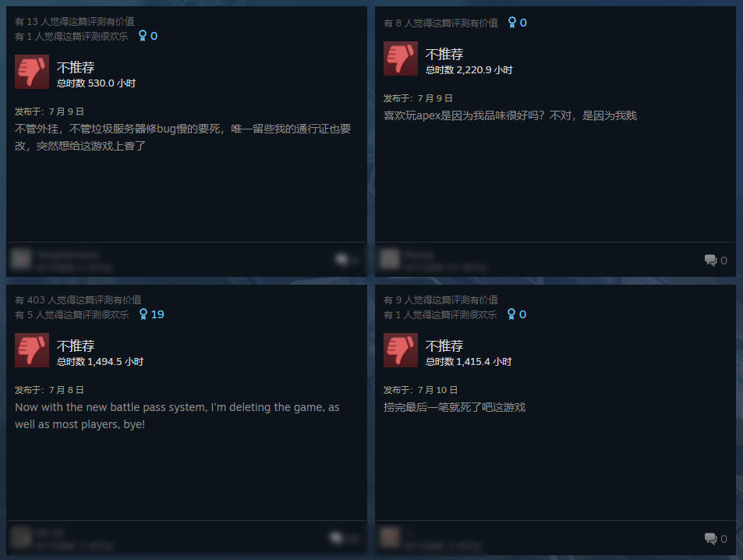Open 不推荐 title of 530.0 hours review
The height and width of the screenshot is (560, 743).
(x=76, y=67)
